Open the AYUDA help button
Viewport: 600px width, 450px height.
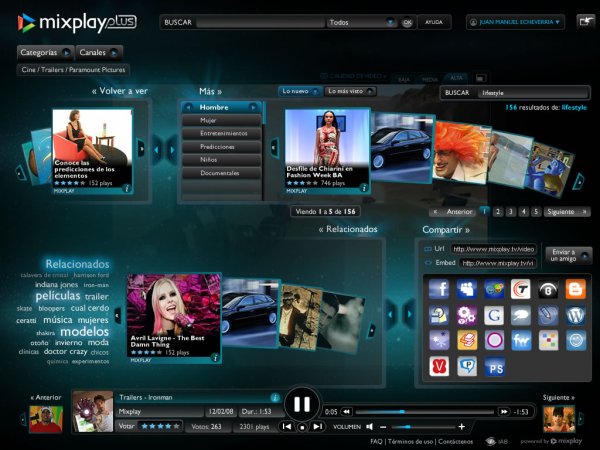tap(434, 22)
